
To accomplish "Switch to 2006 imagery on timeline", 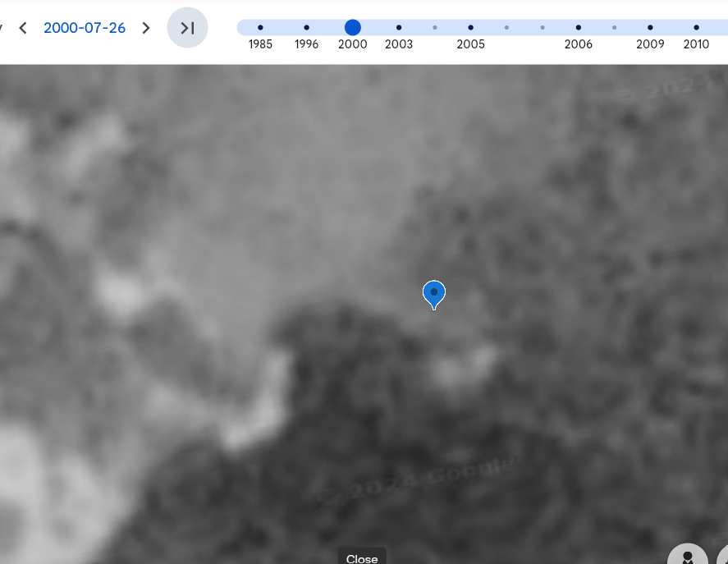I will (x=578, y=28).
